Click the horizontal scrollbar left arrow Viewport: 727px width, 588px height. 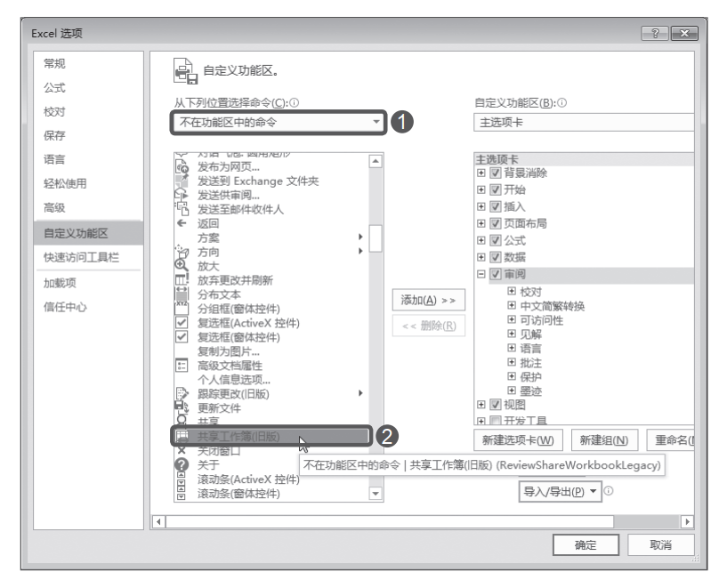click(158, 522)
